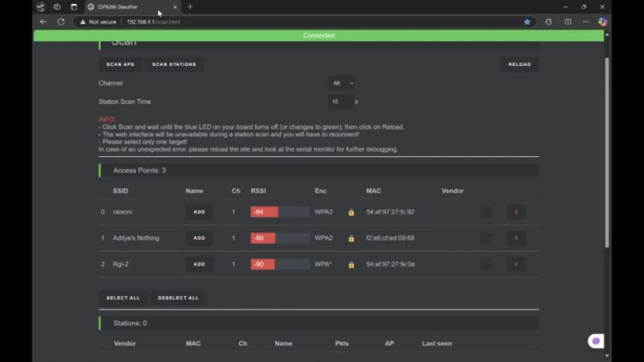Open browser settings and more menu
Image resolution: width=644 pixels, height=362 pixels.
pos(586,22)
